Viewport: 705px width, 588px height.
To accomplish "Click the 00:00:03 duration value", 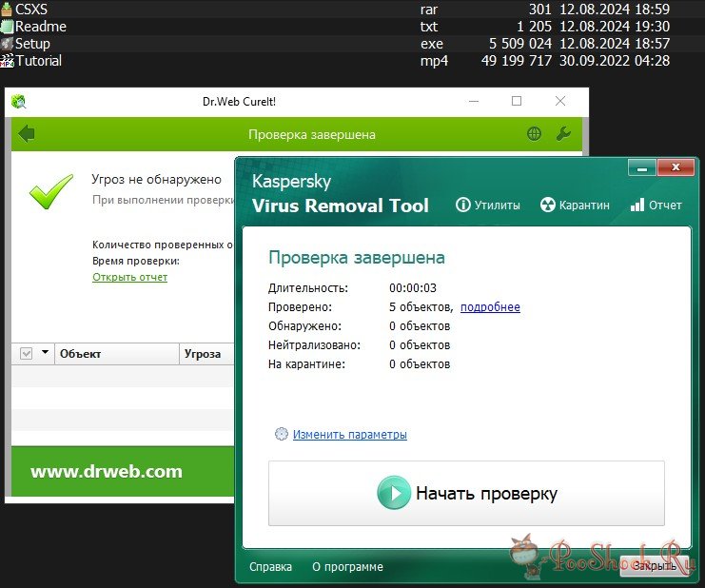I will pyautogui.click(x=413, y=287).
